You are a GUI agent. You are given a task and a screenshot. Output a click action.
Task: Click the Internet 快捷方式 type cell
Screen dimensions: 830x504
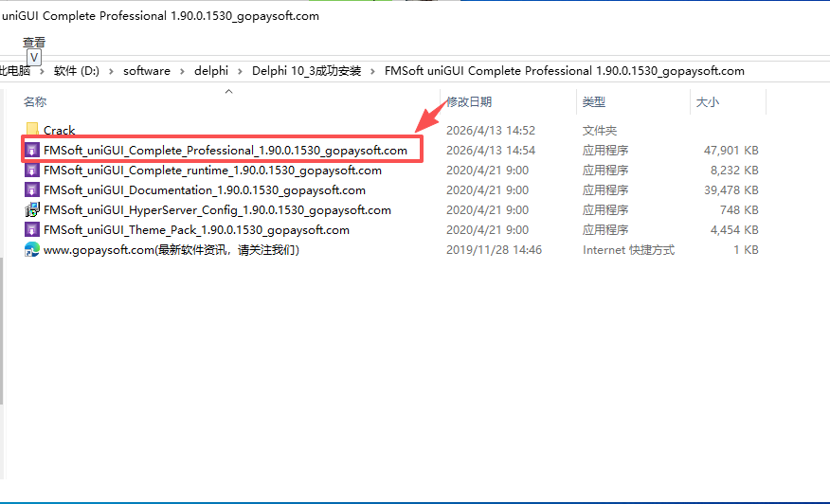pos(628,250)
